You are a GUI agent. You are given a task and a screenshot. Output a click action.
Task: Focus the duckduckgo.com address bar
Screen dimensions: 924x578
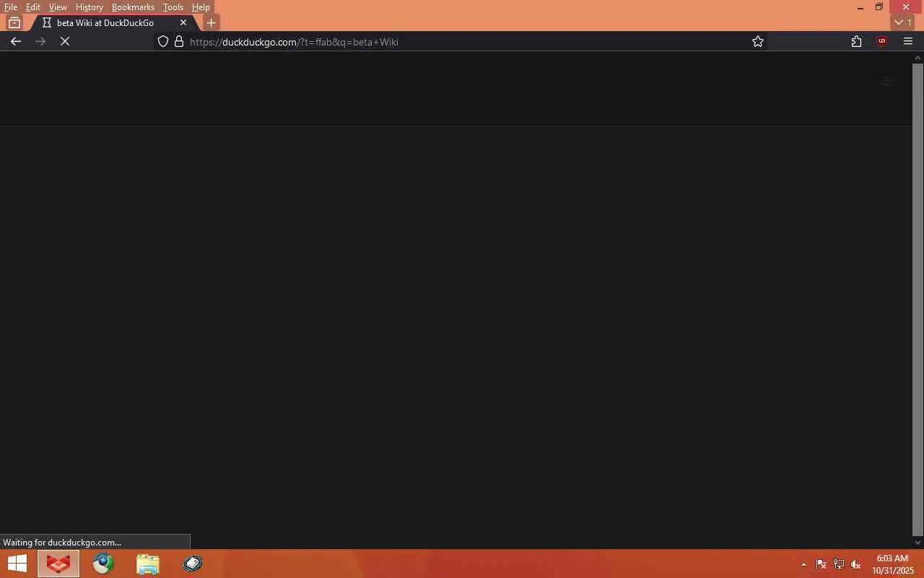[462, 42]
